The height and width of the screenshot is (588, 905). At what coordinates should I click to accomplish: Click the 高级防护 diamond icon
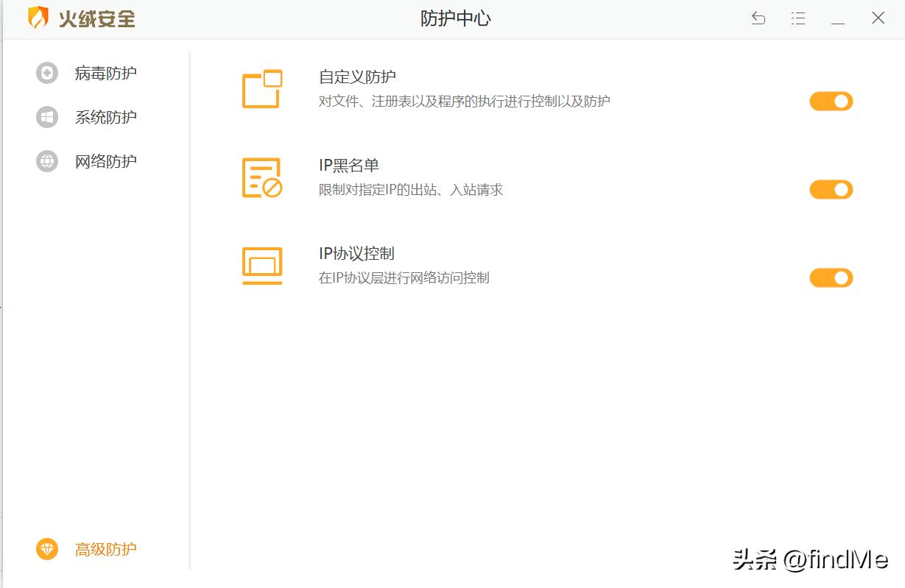tap(46, 549)
